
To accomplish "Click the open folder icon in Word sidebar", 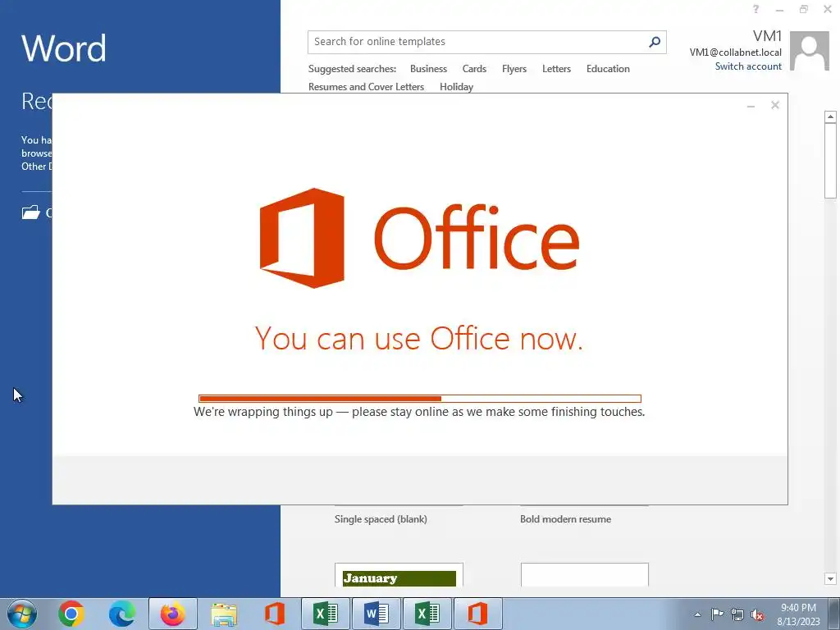I will click(x=30, y=212).
